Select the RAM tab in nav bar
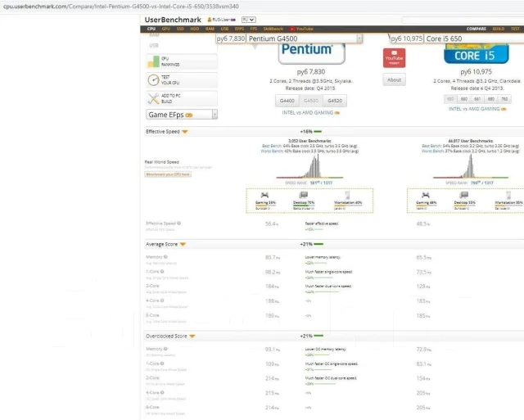Viewport: 524px width, 420px height. pos(210,29)
